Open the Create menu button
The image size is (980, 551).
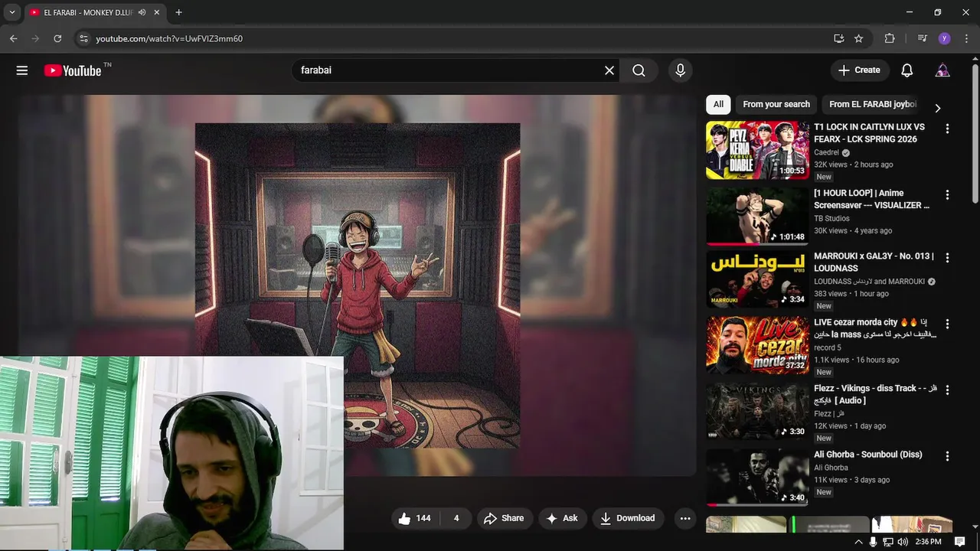coord(860,70)
